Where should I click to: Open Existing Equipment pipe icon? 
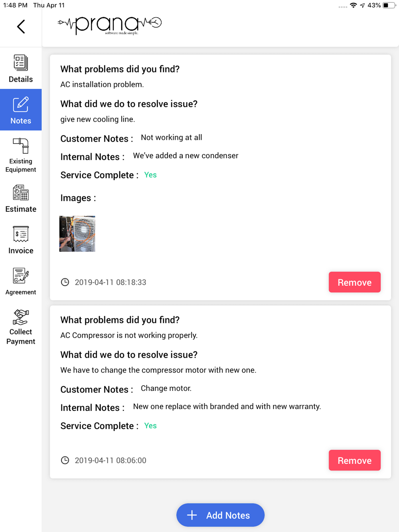(x=21, y=146)
